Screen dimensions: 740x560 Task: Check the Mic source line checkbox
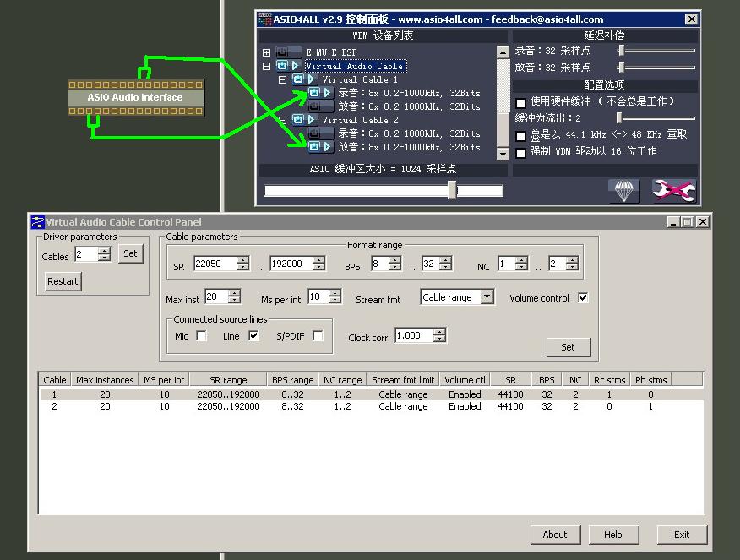click(202, 335)
